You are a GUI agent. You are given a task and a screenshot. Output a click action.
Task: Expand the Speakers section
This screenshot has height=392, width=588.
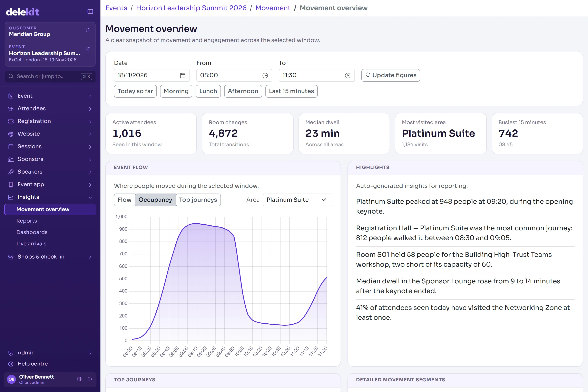coord(90,172)
